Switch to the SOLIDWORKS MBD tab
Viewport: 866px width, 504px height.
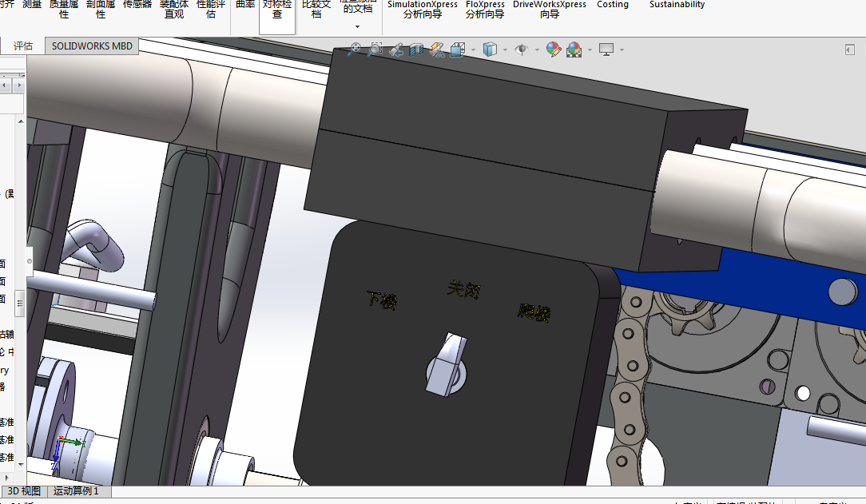[x=92, y=46]
